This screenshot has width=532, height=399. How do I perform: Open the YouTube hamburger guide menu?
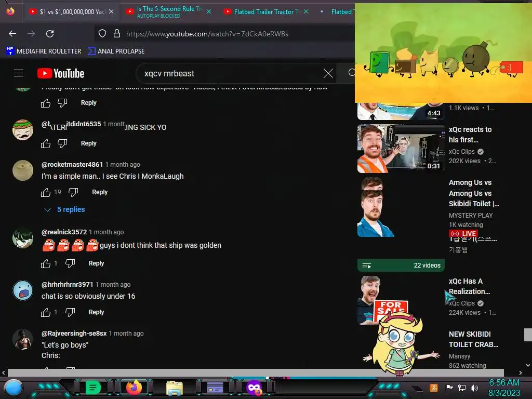19,73
